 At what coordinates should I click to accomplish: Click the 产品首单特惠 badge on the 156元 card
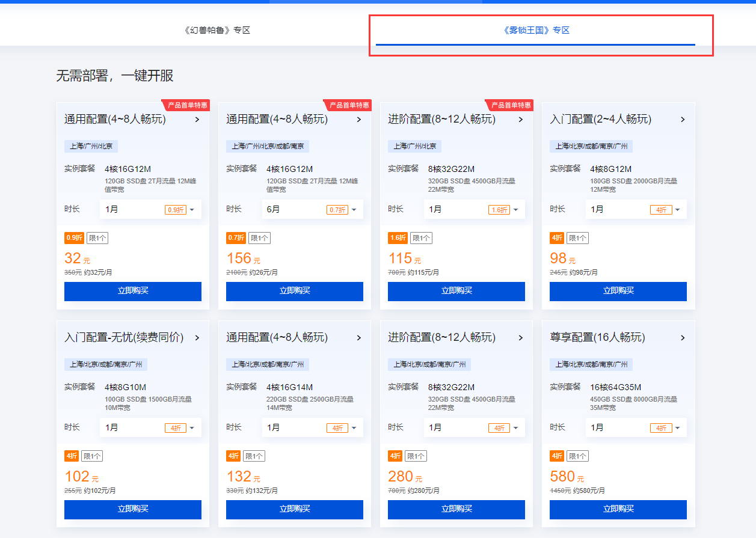(348, 105)
